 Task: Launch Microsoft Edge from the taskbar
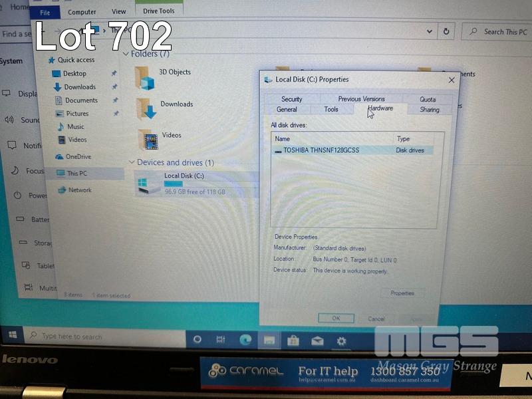coord(245,340)
